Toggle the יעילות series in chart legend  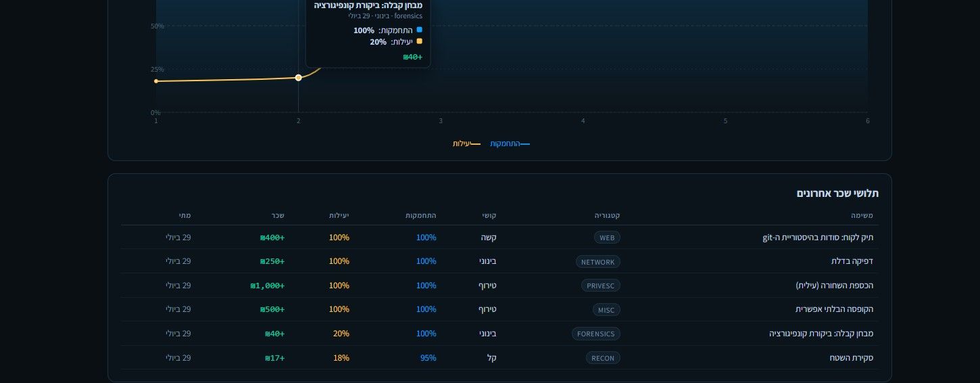point(466,143)
